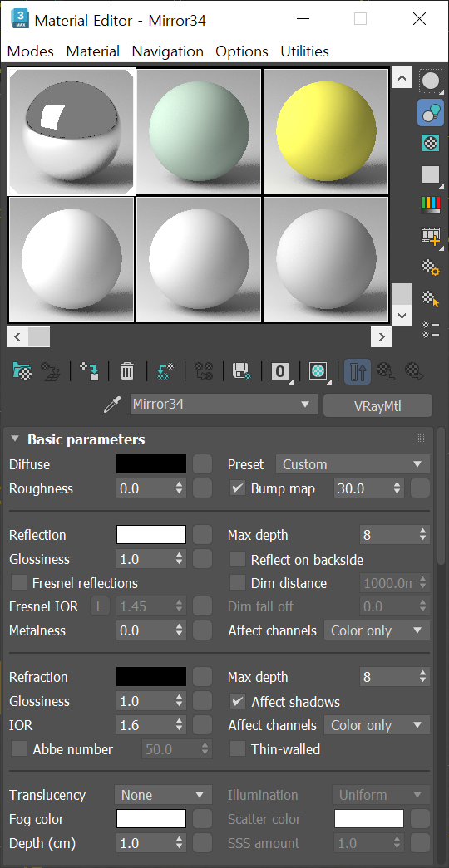
Task: Enable Fresnel reflections checkbox
Action: [19, 582]
